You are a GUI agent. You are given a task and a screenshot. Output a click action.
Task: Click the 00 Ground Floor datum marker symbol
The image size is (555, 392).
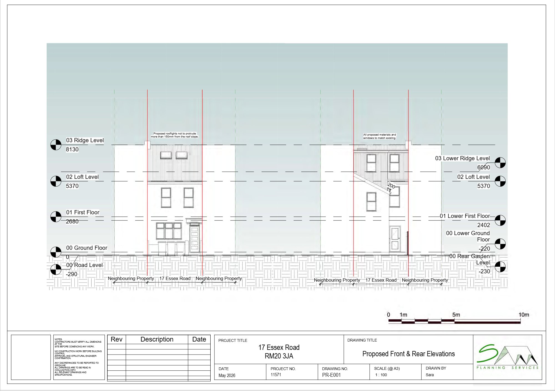[x=56, y=252]
